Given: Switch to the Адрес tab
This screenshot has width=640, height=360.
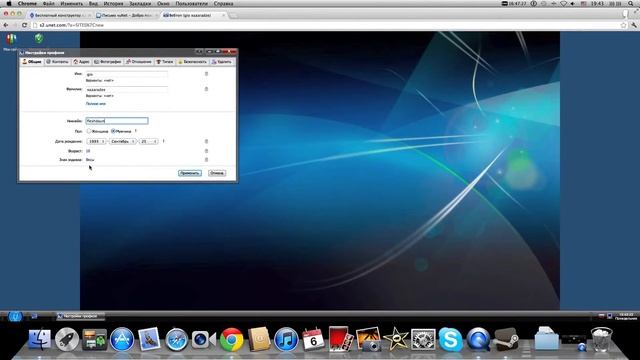Looking at the screenshot, I should (81, 62).
